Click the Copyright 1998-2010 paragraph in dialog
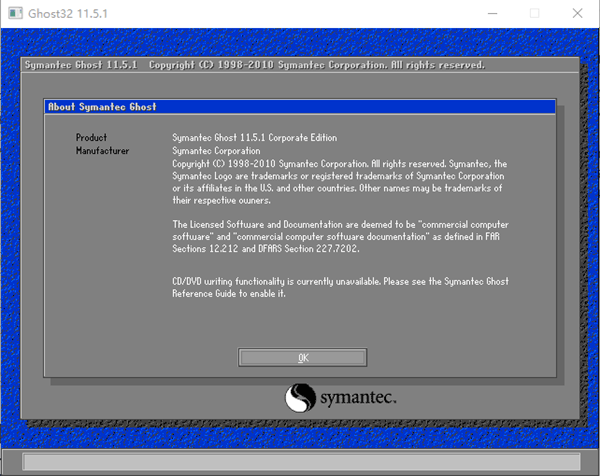Screen dimensions: 600x476 point(340,181)
